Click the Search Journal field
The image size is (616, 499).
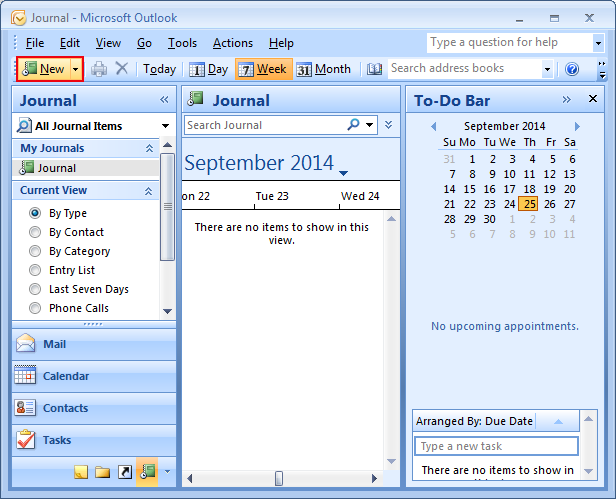click(x=264, y=125)
